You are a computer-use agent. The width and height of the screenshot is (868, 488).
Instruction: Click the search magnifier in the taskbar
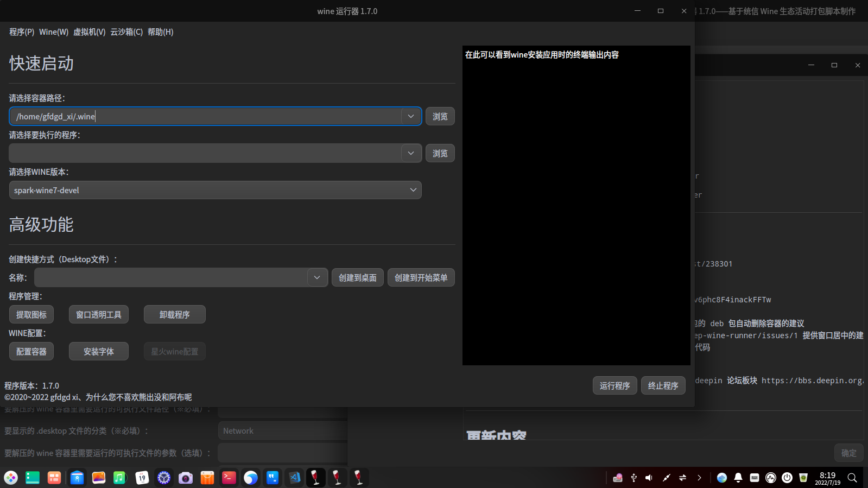852,478
